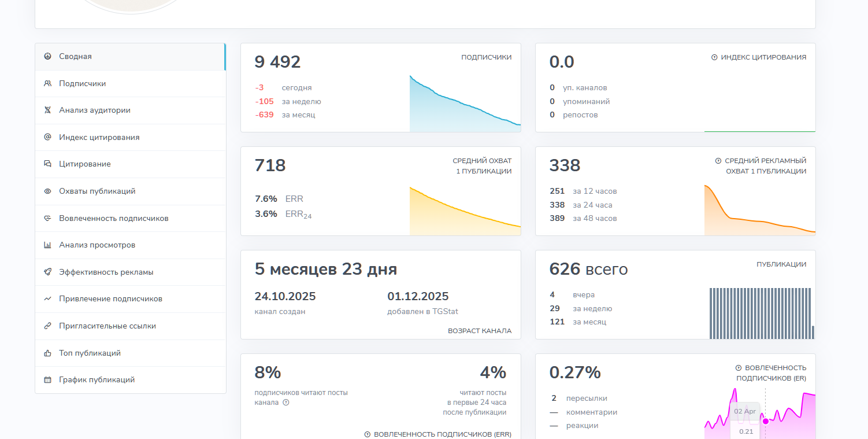Click the magenta data point on ER chart
Screen dimensions: 868x439
[x=766, y=421]
